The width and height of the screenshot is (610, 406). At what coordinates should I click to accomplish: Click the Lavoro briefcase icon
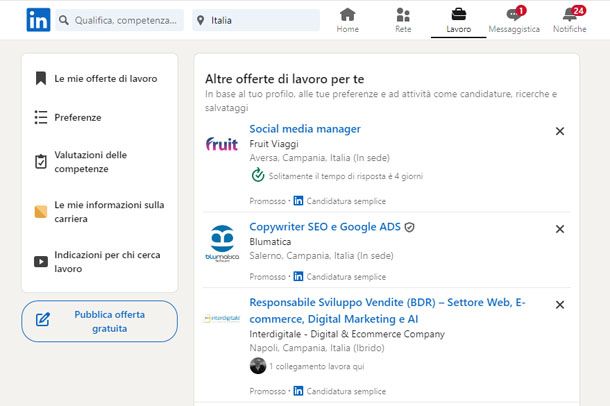pyautogui.click(x=459, y=14)
